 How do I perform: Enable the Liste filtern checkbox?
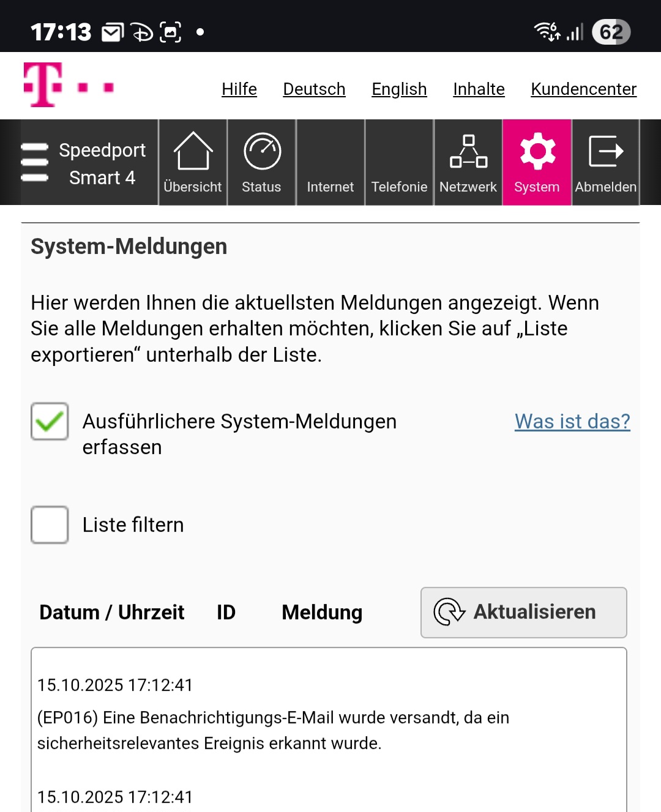[50, 524]
